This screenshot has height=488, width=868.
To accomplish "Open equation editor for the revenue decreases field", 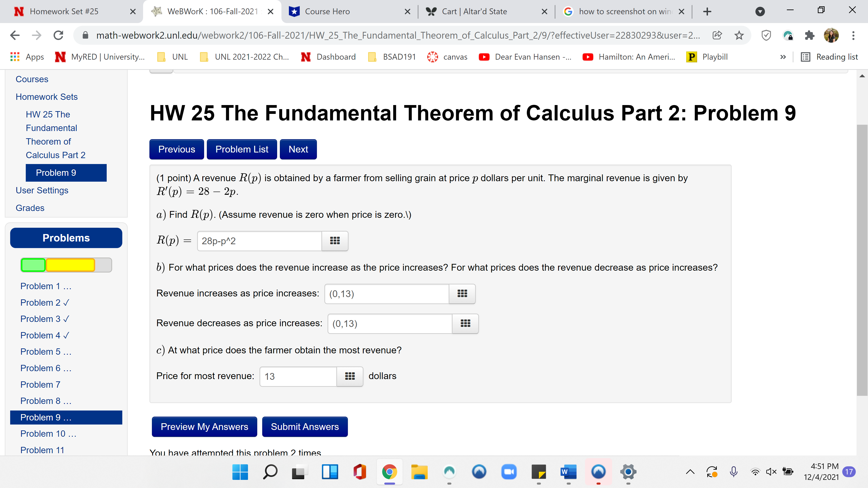I will [x=465, y=324].
